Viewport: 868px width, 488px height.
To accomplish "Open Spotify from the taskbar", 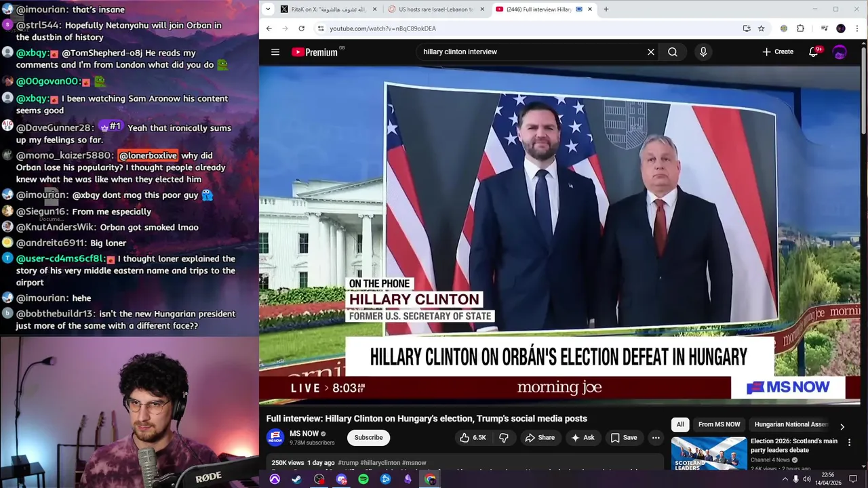I will (363, 479).
